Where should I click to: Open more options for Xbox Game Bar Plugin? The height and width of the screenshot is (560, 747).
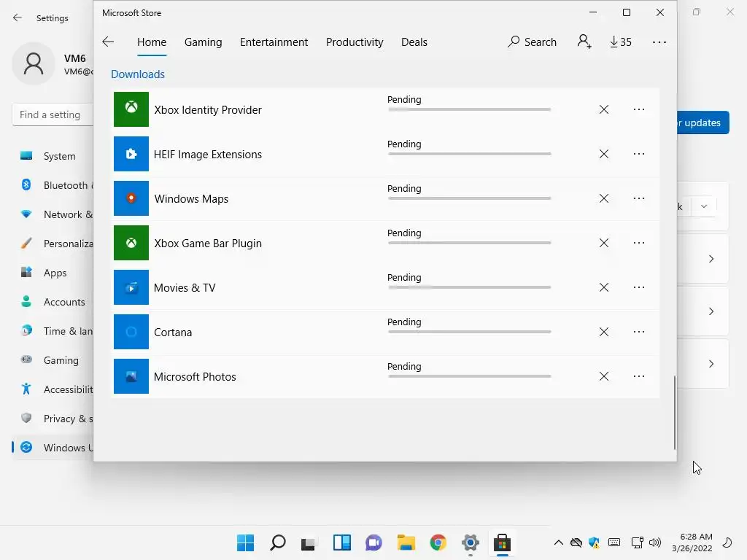(639, 243)
